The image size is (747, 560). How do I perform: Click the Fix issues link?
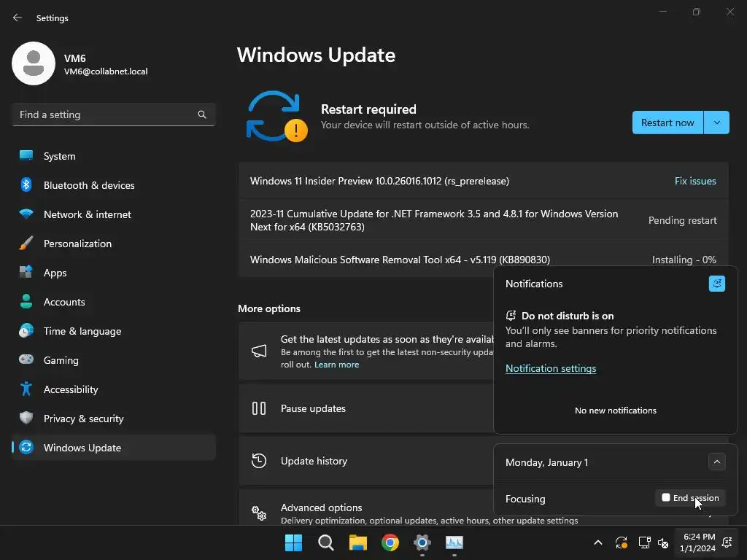click(695, 181)
